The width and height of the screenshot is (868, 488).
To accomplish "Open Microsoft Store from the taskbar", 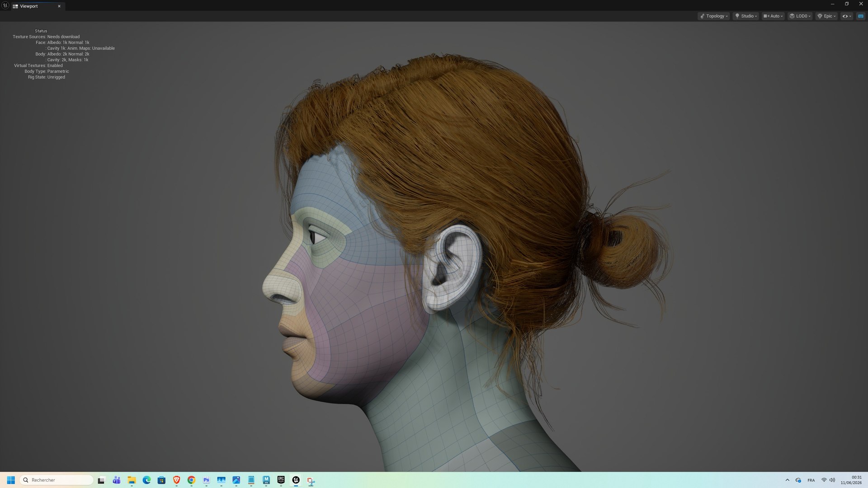I will click(x=161, y=480).
